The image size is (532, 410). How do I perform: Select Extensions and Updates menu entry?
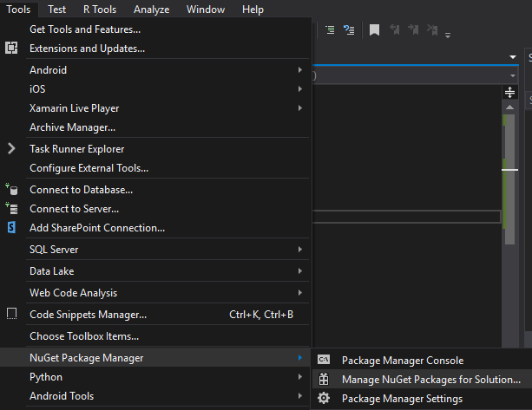[x=155, y=49]
